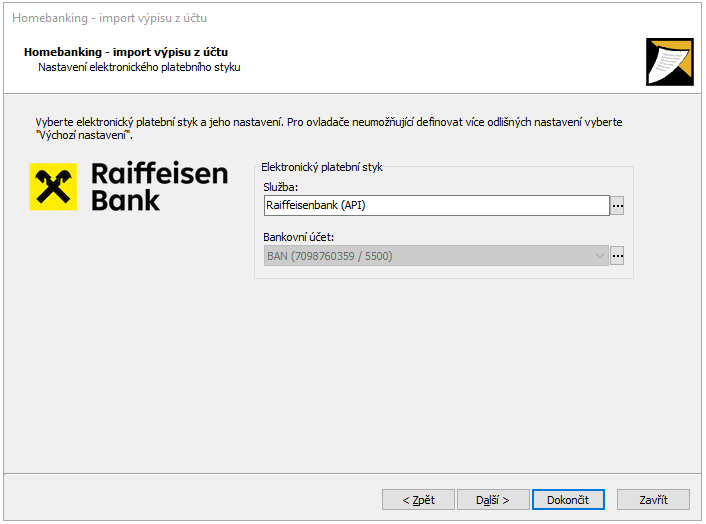
Task: Expand the Bankovní účet dropdown chevron arrow
Action: (x=599, y=256)
